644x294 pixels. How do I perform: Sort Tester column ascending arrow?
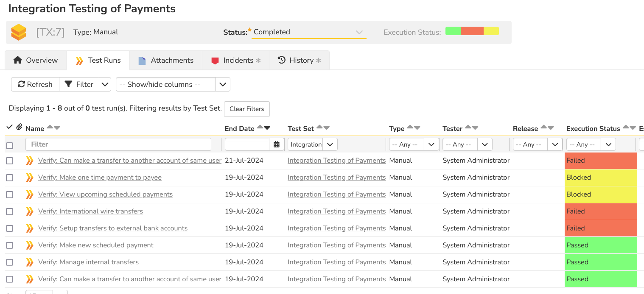coord(468,128)
